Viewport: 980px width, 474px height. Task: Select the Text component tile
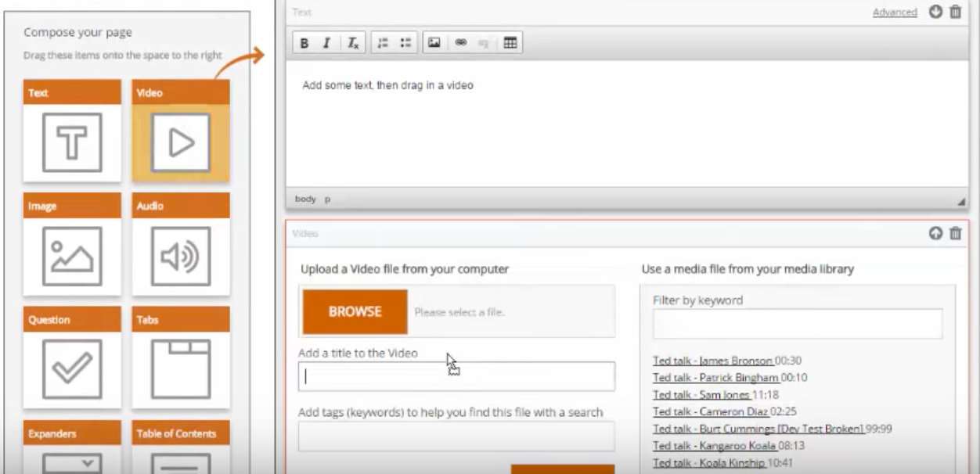[x=72, y=131]
